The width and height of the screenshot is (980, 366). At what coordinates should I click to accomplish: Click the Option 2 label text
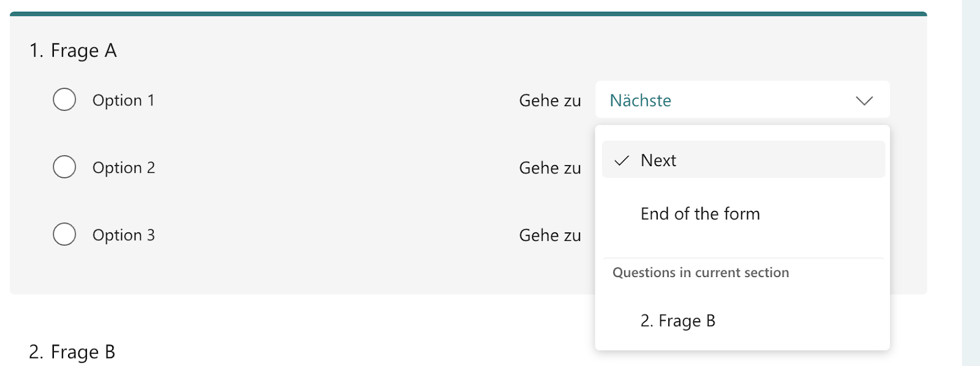coord(123,167)
